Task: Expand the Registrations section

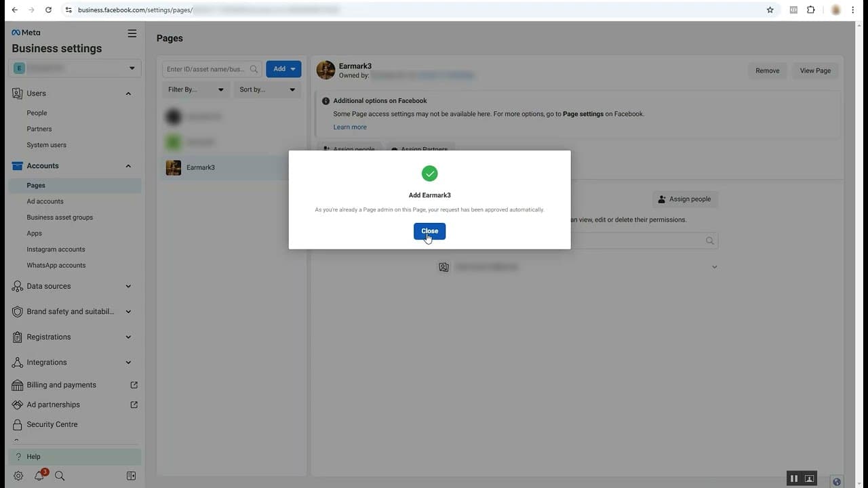Action: tap(128, 337)
